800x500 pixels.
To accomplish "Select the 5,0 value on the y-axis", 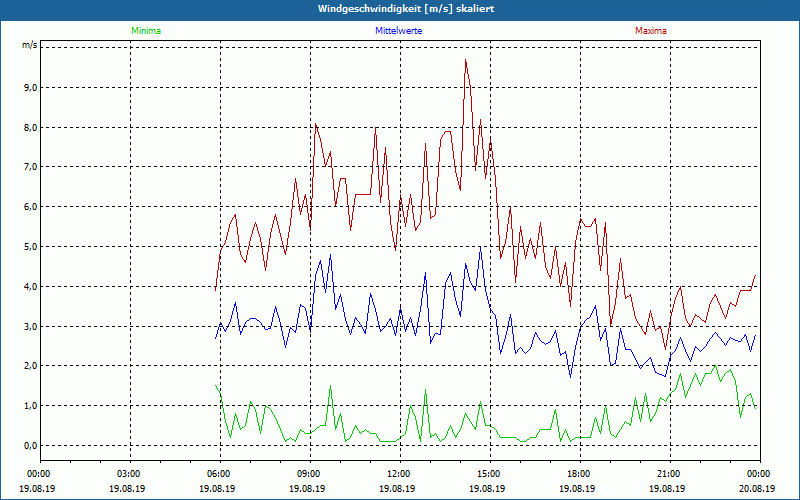I will pyautogui.click(x=28, y=246).
